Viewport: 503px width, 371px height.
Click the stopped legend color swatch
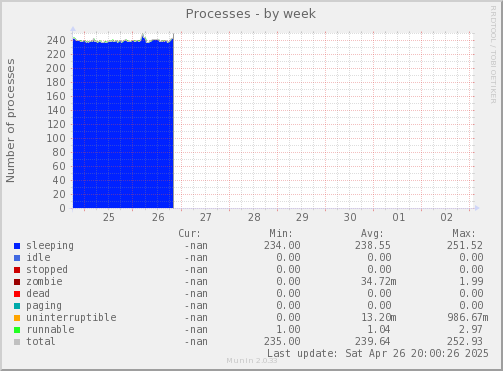17,270
